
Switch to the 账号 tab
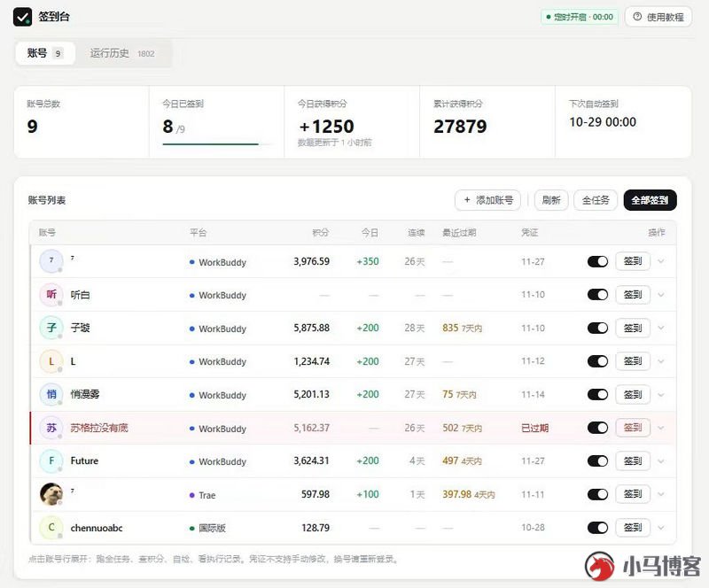click(x=45, y=53)
